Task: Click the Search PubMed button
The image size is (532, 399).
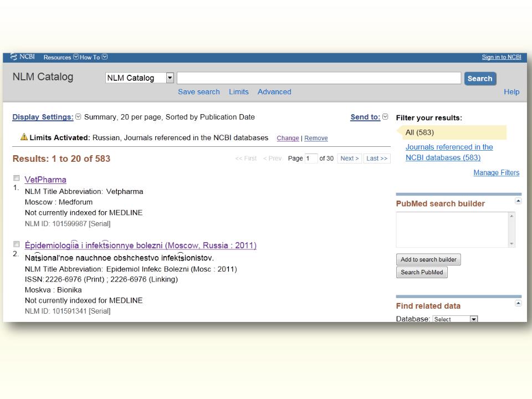Action: pyautogui.click(x=422, y=272)
